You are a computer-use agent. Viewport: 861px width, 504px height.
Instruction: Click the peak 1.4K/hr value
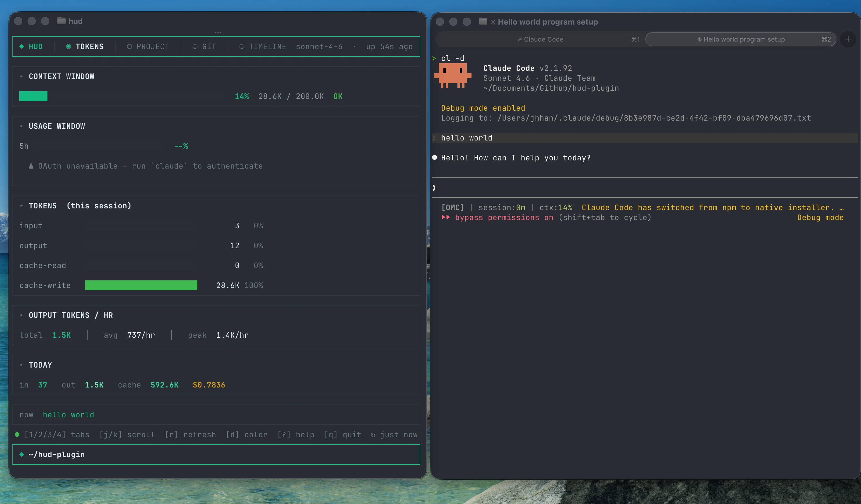(232, 335)
